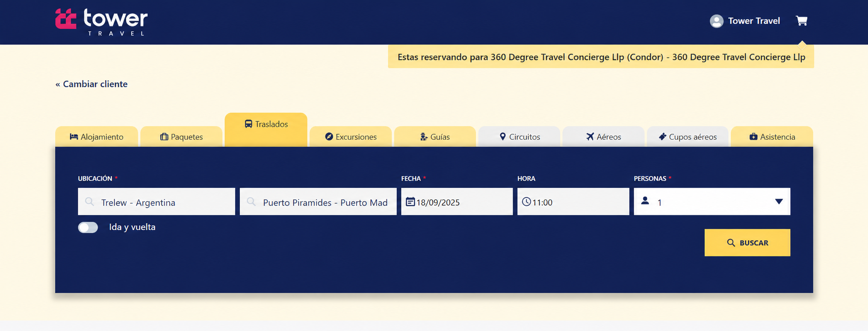
Task: Click the Tower Travel logo
Action: pyautogui.click(x=101, y=22)
